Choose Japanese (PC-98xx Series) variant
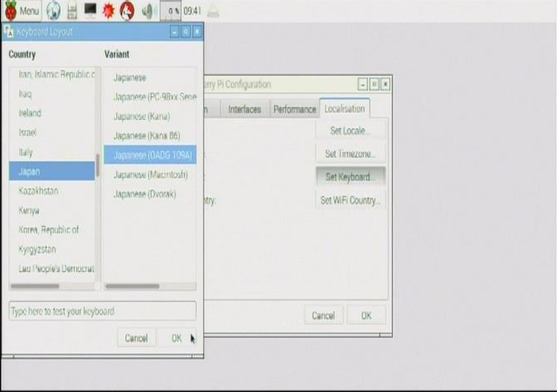The image size is (557, 392). click(x=150, y=97)
